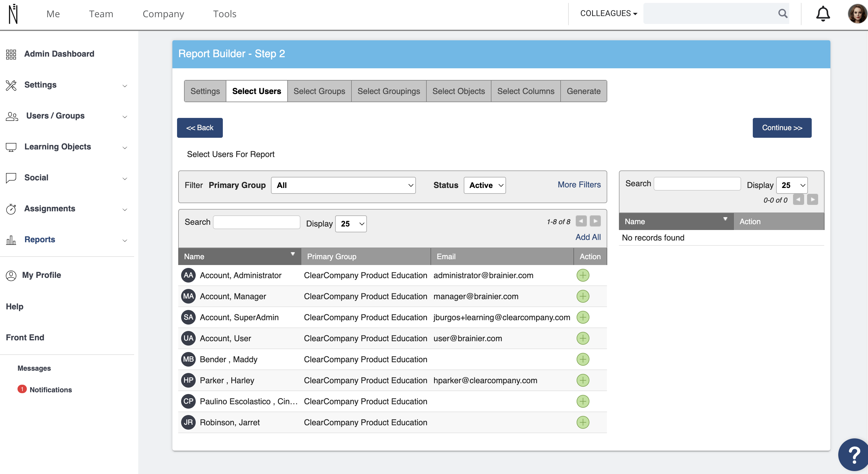868x474 pixels.
Task: Open the Display dropdown in selected users panel
Action: tap(792, 185)
